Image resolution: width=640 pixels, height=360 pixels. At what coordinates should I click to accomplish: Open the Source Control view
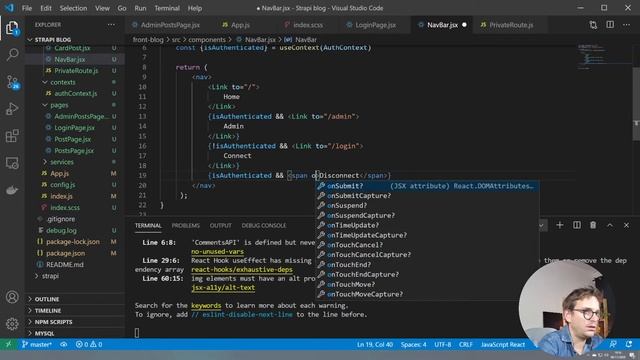pyautogui.click(x=12, y=82)
